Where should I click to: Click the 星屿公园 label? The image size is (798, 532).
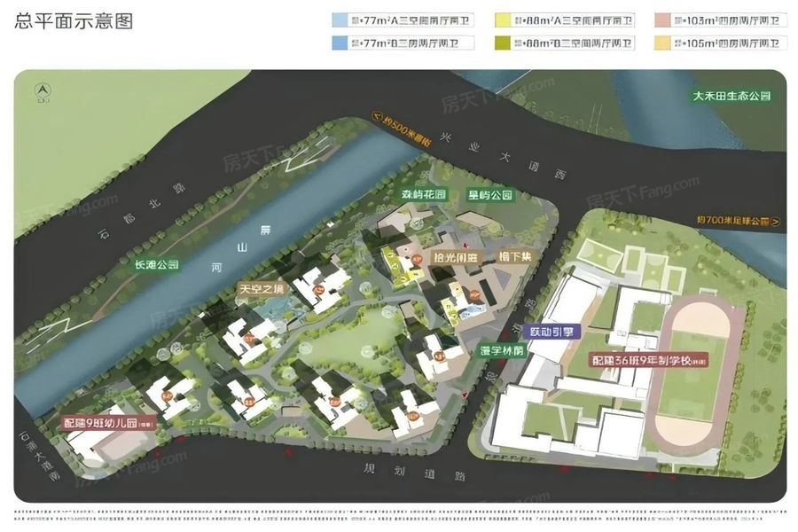click(490, 194)
